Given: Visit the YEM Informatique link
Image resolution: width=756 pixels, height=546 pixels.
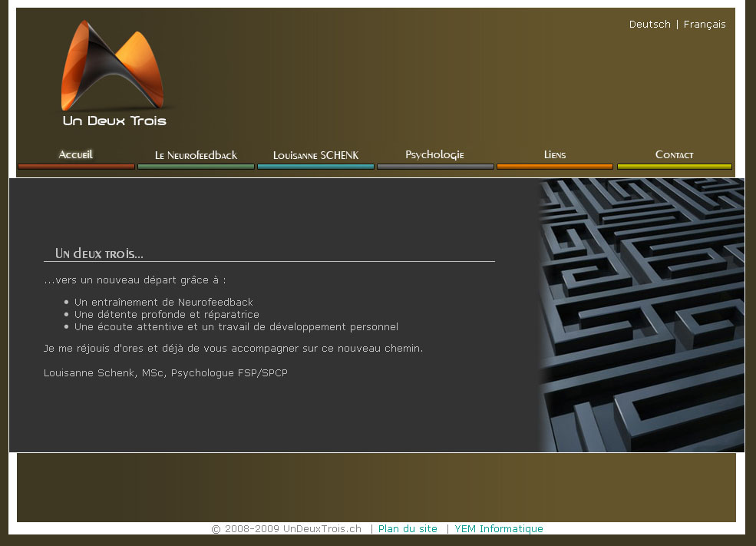Looking at the screenshot, I should 499,528.
